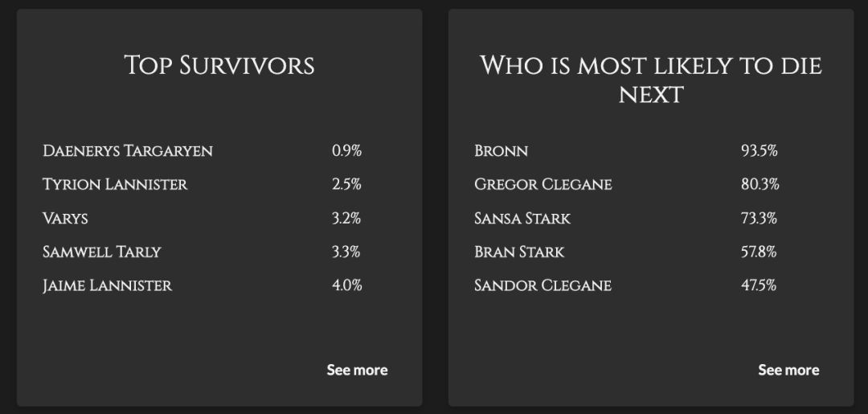The height and width of the screenshot is (414, 868).
Task: Select Bronn in the die next list
Action: [501, 151]
